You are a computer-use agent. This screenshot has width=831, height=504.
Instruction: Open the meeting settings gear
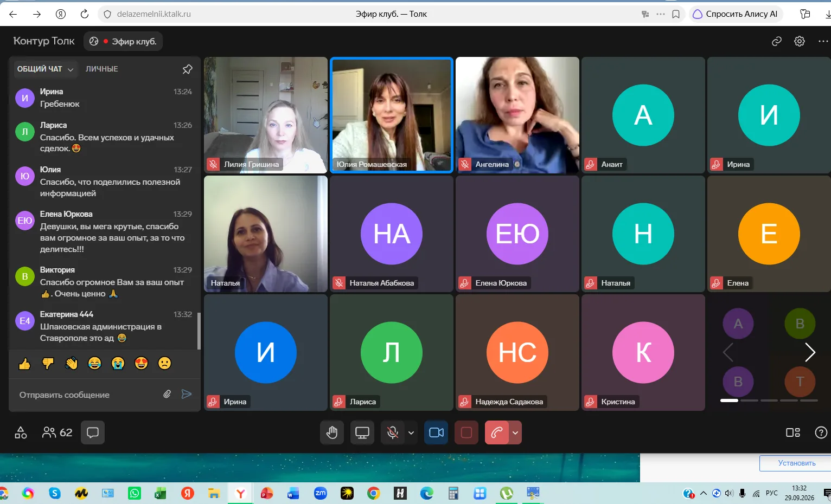tap(800, 41)
